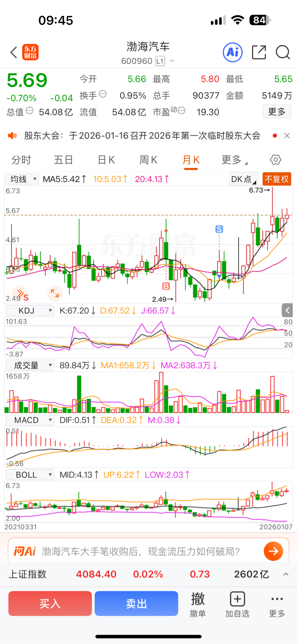
Task: Expand the side panel arrow tab
Action: pyautogui.click(x=287, y=310)
